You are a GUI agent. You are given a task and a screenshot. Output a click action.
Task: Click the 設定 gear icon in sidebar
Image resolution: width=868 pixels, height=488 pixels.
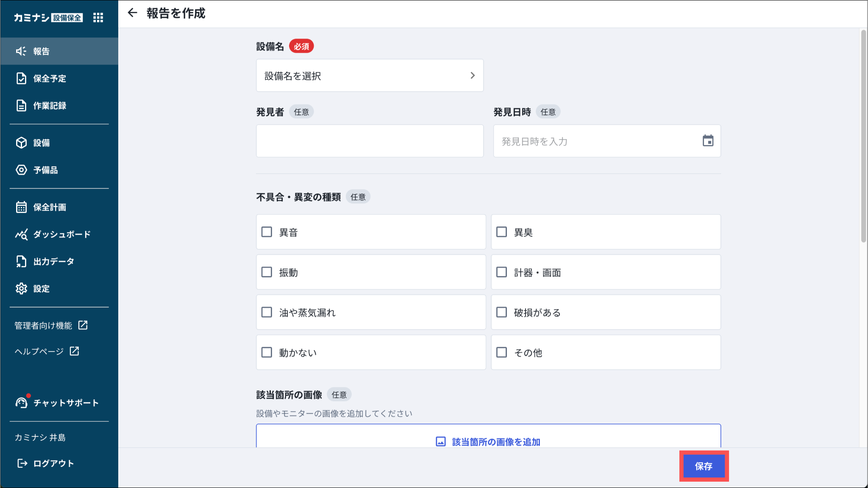21,289
